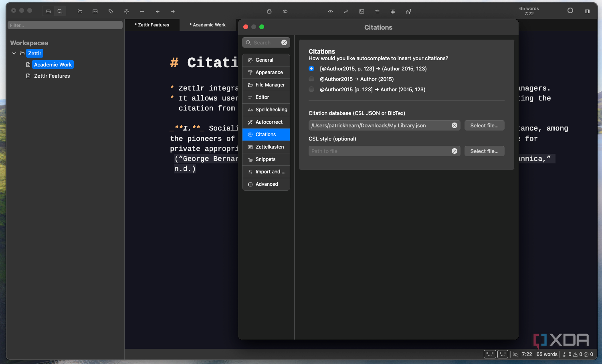
Task: Click the file tree Filter field
Action: pos(65,25)
